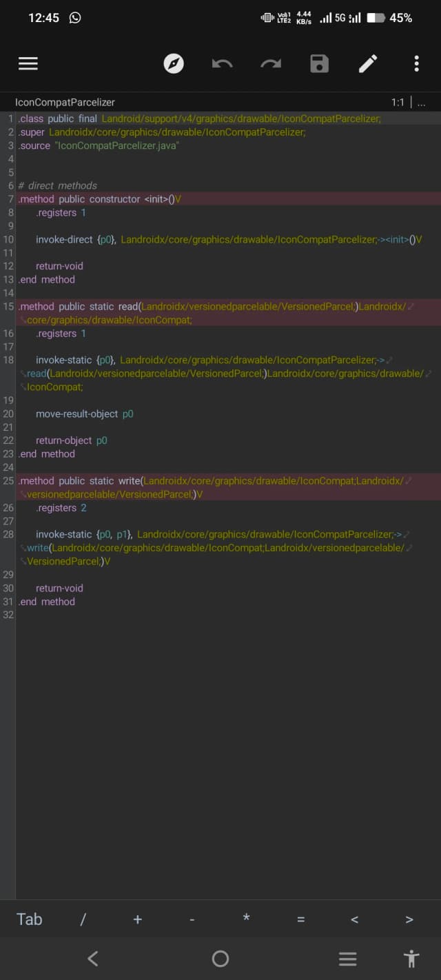The image size is (441, 980).
Task: Click ".end method" on line 23
Action: click(x=47, y=453)
